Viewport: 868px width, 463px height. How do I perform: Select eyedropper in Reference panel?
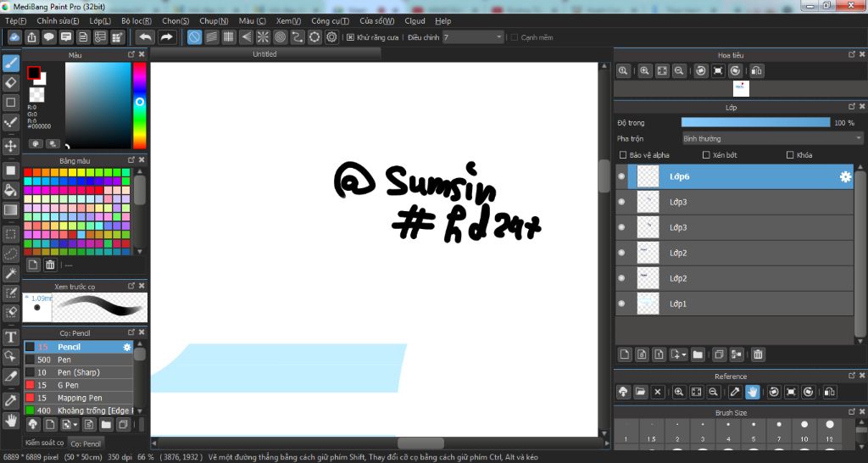pos(735,392)
